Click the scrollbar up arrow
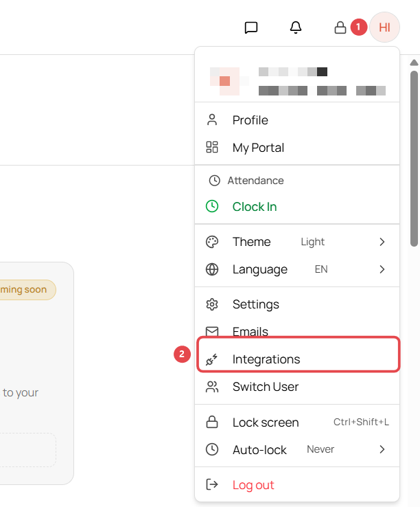This screenshot has width=420, height=507. coord(415,63)
